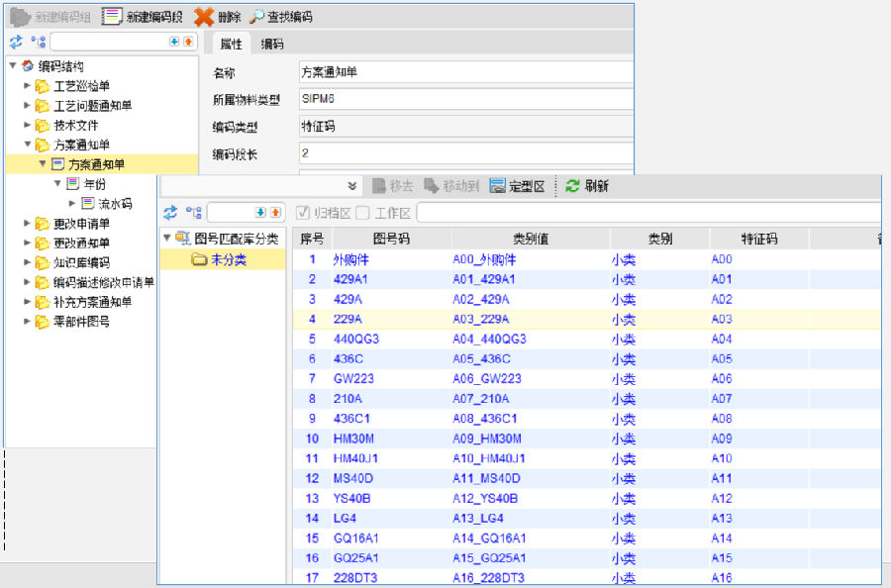Expand the 零部件图号 folder
Screen dimensions: 891x588
pyautogui.click(x=28, y=322)
